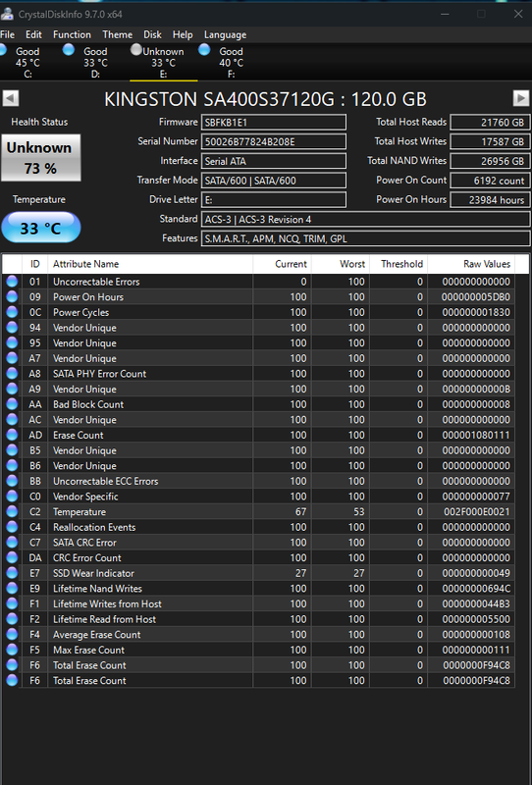Click status icon of SSD Wear Indicator row
The width and height of the screenshot is (532, 785).
[x=12, y=573]
